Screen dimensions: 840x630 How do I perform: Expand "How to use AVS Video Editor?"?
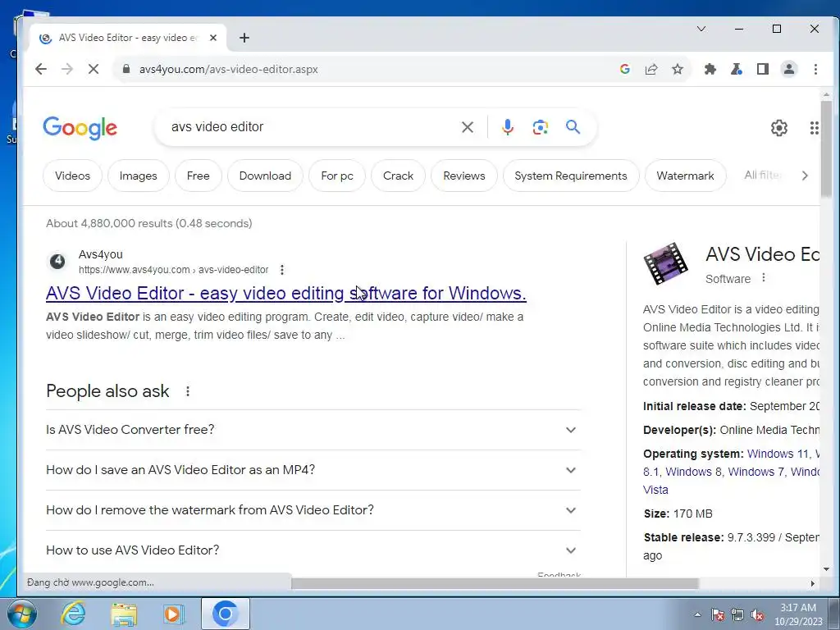(313, 550)
